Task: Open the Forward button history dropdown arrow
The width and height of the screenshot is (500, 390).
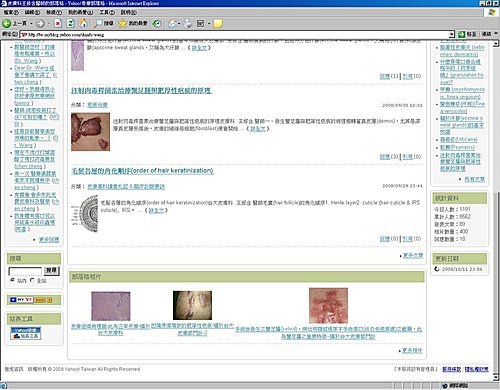Action: pyautogui.click(x=49, y=24)
